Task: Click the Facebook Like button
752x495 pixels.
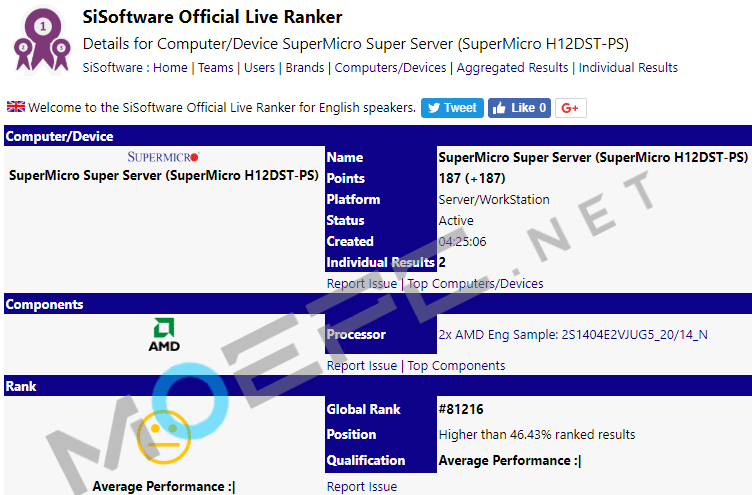Action: [519, 108]
